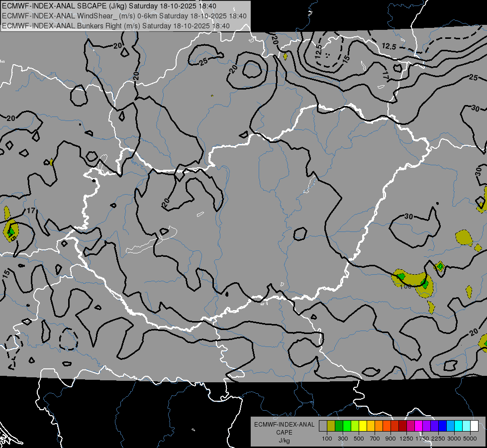Click the ECMWF-INDEX-ANAL legend title

pos(284,425)
